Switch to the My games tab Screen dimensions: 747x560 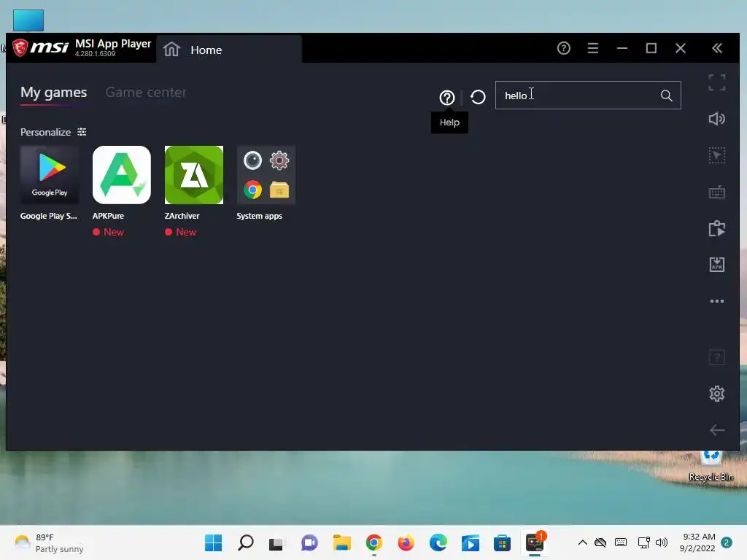click(x=53, y=93)
